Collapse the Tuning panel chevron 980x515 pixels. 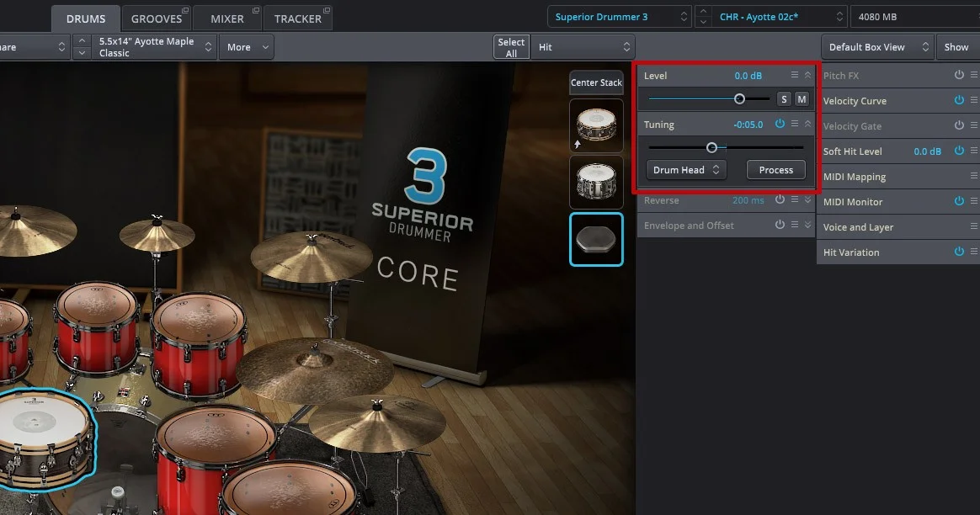[x=807, y=124]
